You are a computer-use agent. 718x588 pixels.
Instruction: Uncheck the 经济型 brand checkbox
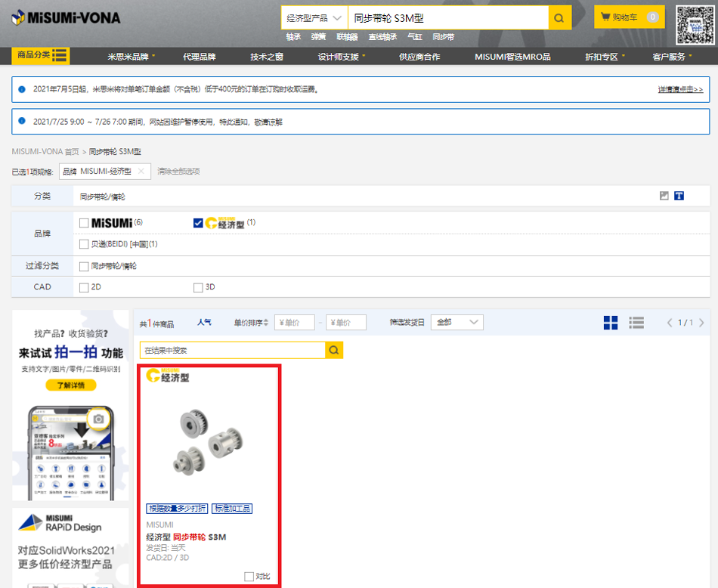tap(198, 223)
